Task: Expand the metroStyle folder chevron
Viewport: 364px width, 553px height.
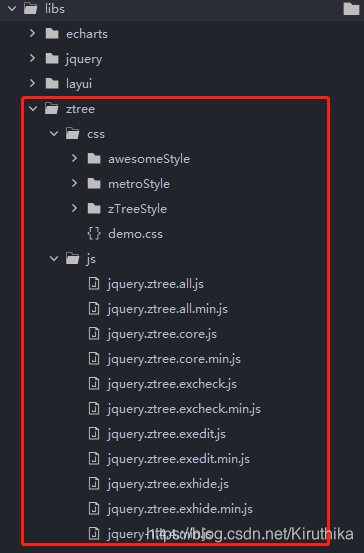Action: pos(74,183)
